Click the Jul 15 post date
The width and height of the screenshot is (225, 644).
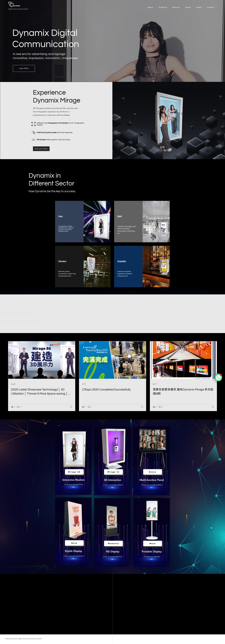(x=84, y=384)
